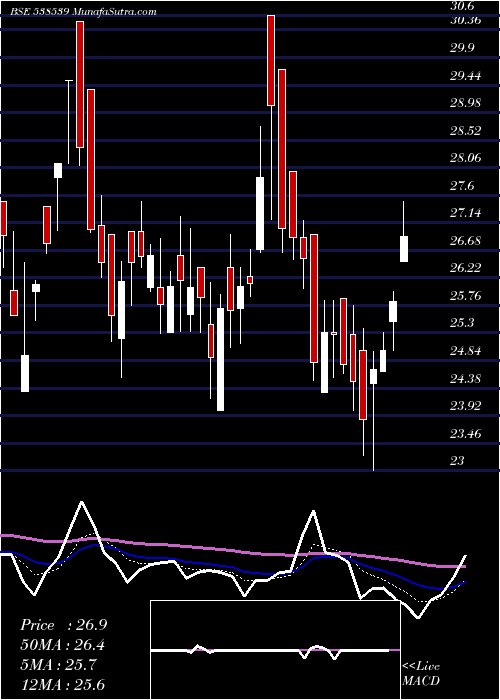Select the 23.92 price axis label
This screenshot has width=500, height=700.
(x=466, y=406)
